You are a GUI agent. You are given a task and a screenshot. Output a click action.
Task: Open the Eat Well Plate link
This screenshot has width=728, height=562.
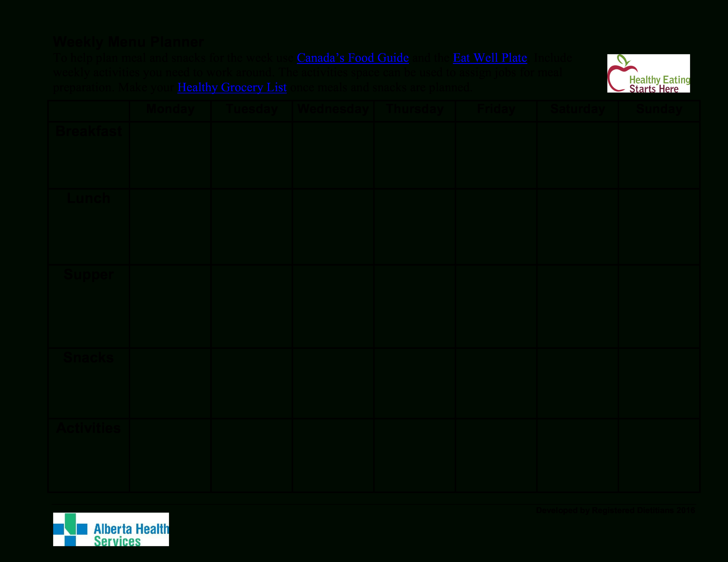pos(490,57)
